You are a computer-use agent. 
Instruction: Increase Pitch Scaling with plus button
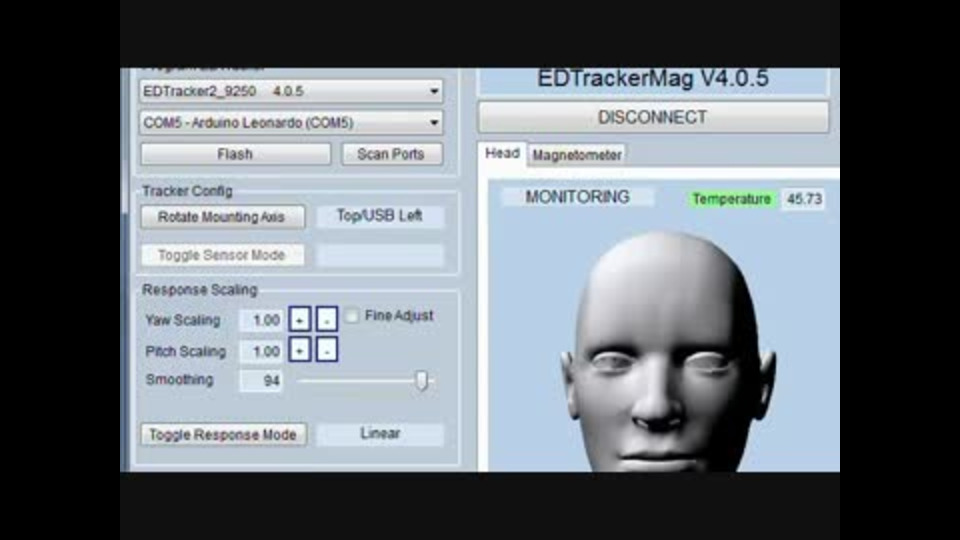point(299,350)
